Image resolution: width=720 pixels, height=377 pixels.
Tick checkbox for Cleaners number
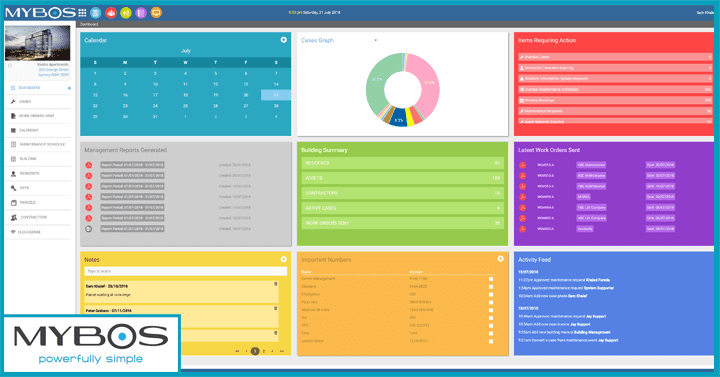point(491,287)
